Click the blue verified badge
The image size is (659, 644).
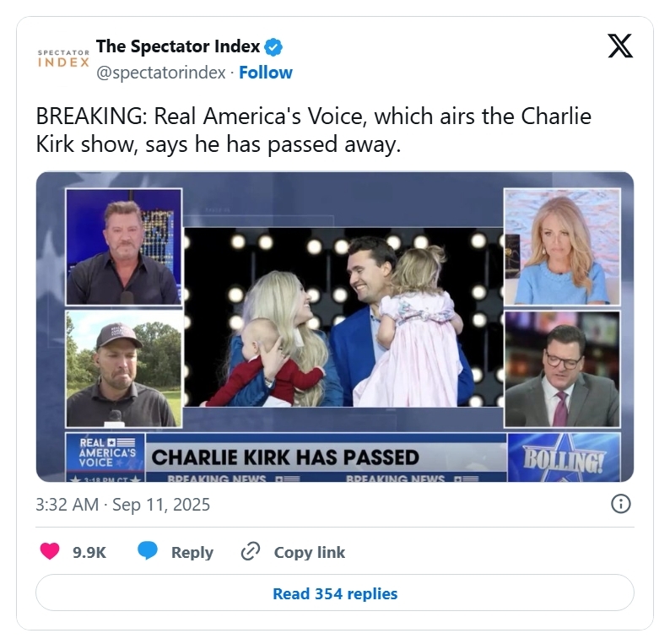pyautogui.click(x=273, y=47)
